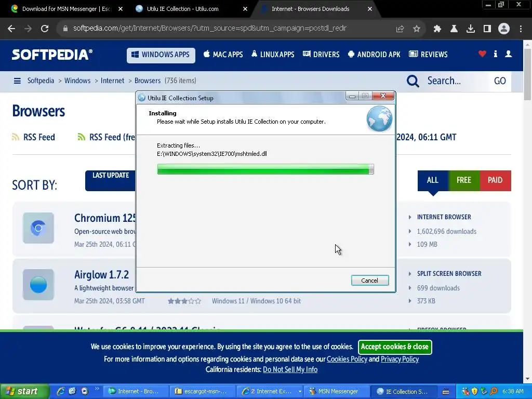532x399 pixels.
Task: Open the Browsers breadcrumb link
Action: point(147,81)
